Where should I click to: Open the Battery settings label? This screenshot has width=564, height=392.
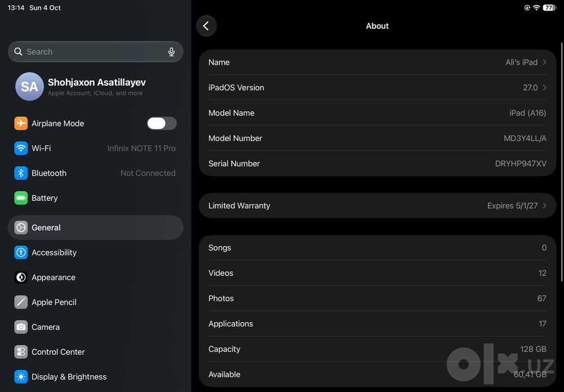(x=45, y=198)
